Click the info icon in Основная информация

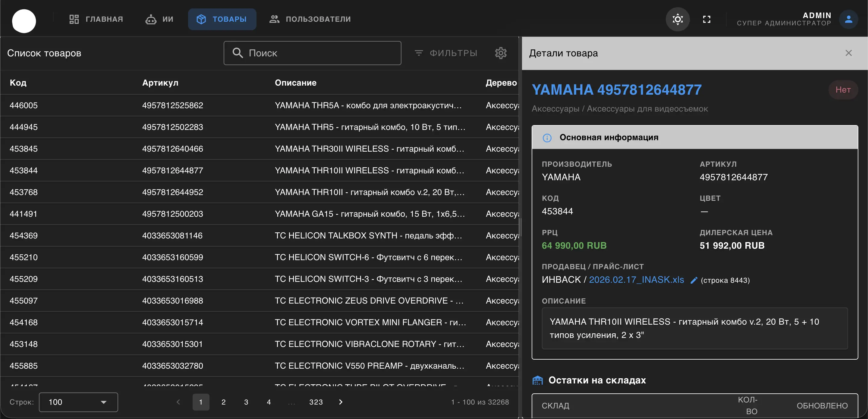[547, 137]
